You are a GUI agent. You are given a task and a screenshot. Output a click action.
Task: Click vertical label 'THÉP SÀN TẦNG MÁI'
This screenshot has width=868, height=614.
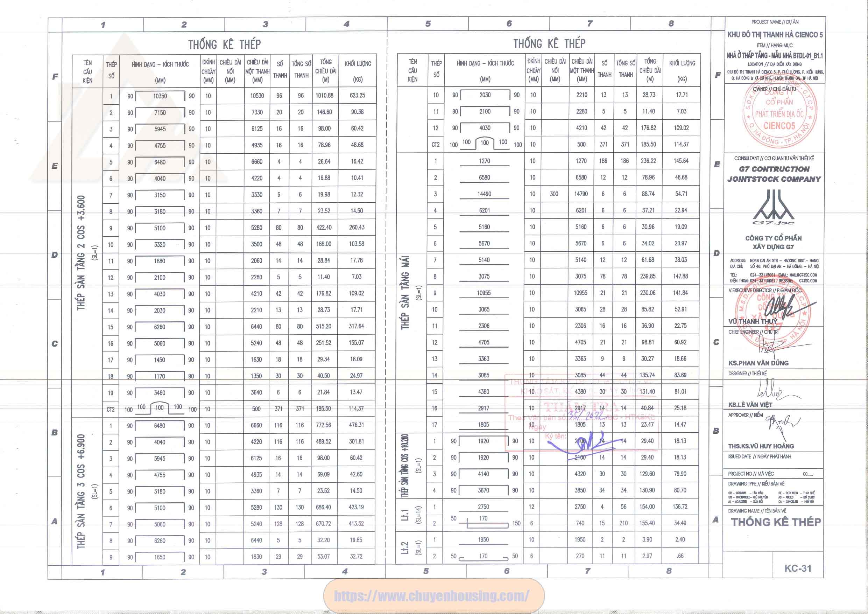(405, 293)
